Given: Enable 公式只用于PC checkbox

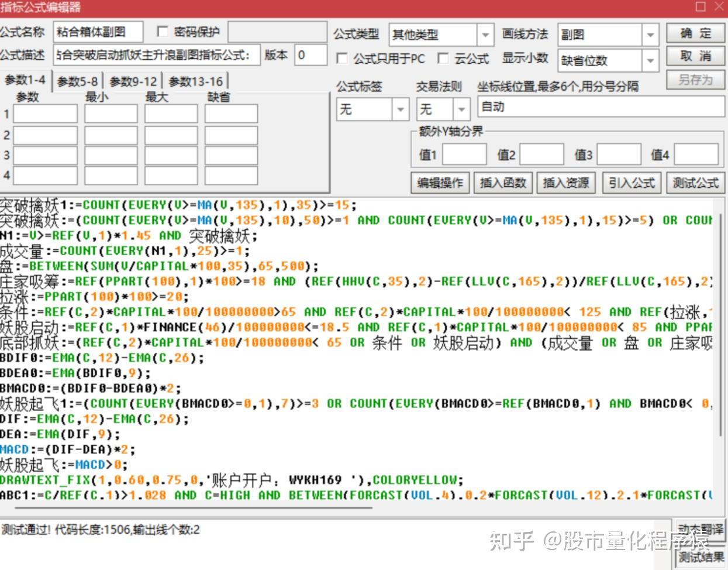Looking at the screenshot, I should click(x=343, y=59).
